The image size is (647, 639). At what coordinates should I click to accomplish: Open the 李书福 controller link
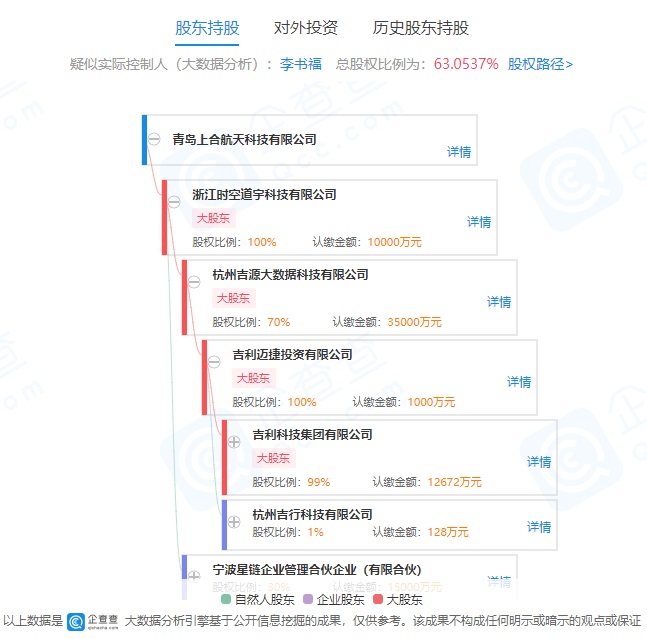click(x=301, y=64)
